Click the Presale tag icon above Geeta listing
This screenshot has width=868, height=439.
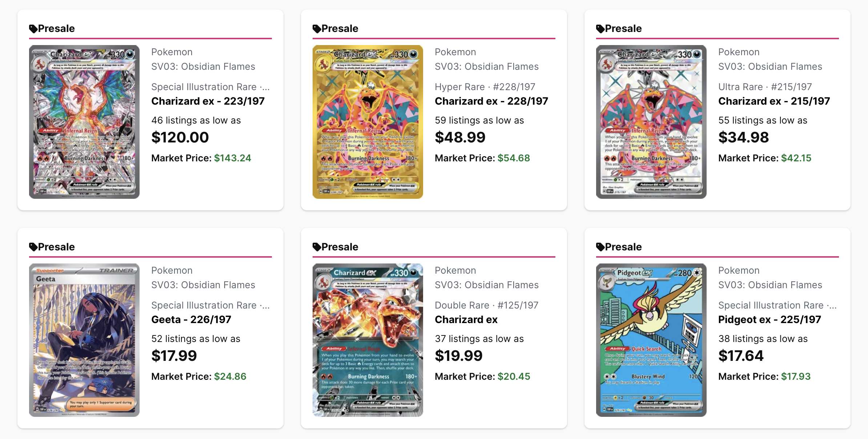33,247
